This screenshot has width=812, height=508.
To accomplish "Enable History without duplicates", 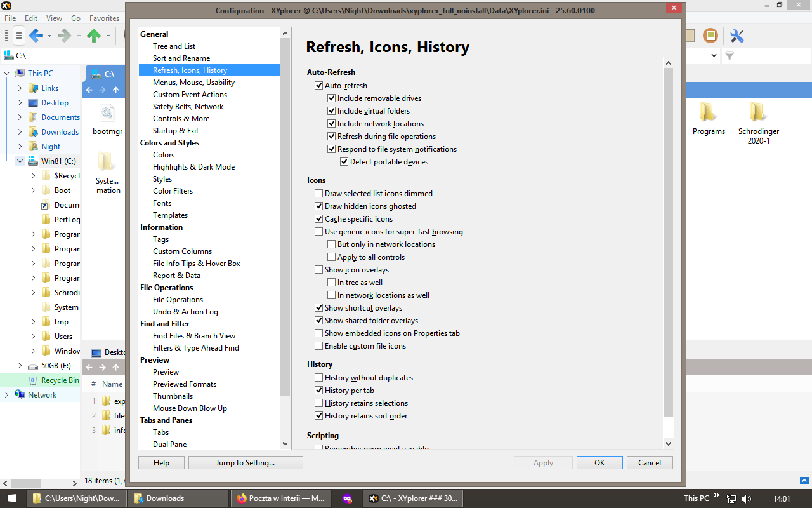I will pos(319,377).
